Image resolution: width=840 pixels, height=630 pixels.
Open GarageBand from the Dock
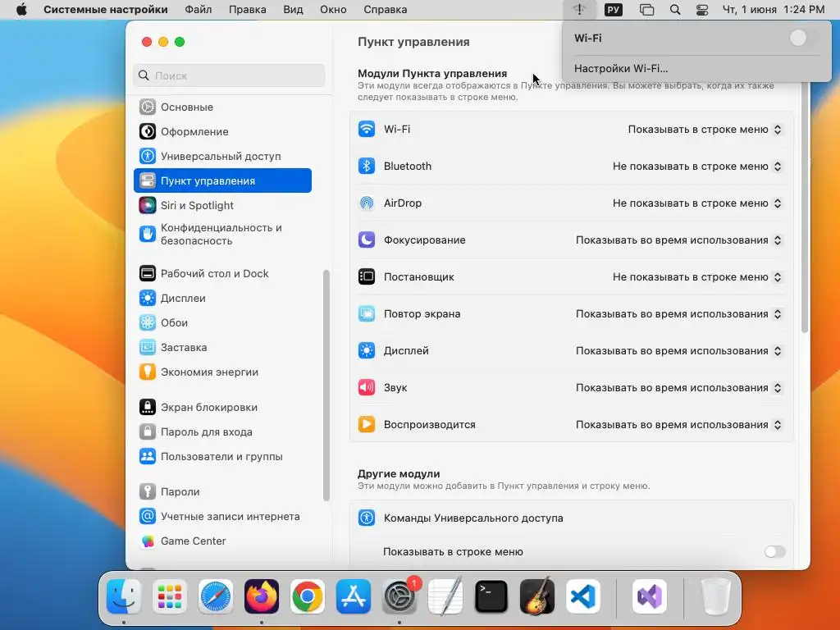click(x=537, y=596)
